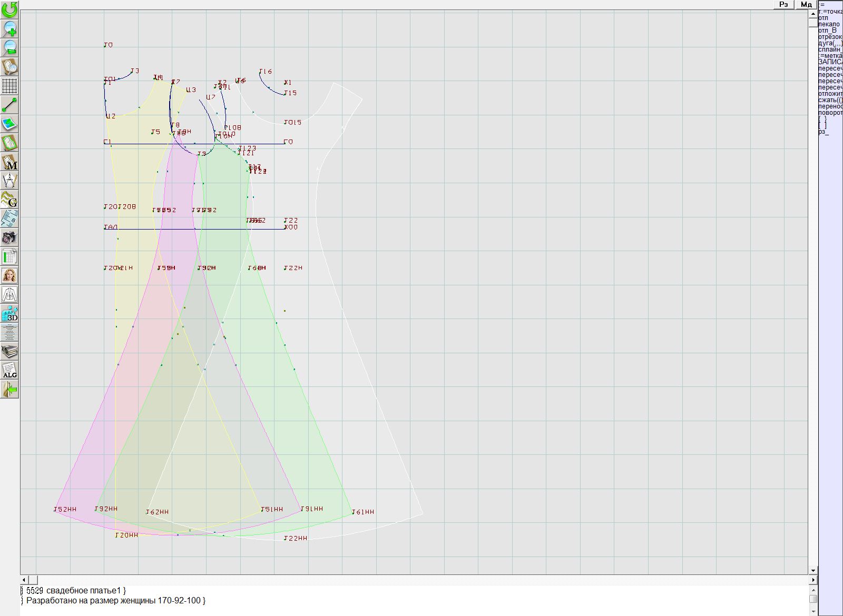This screenshot has height=616, width=843.
Task: Switch to 3D view
Action: (9, 313)
